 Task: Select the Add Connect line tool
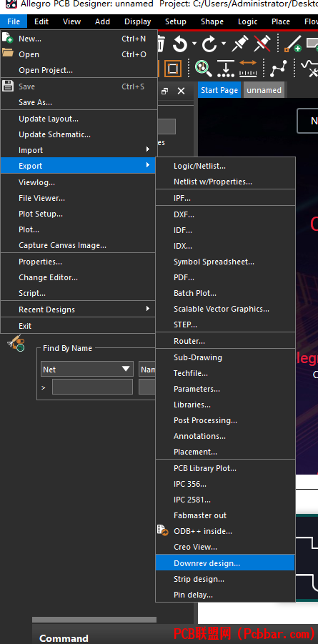pos(292,44)
